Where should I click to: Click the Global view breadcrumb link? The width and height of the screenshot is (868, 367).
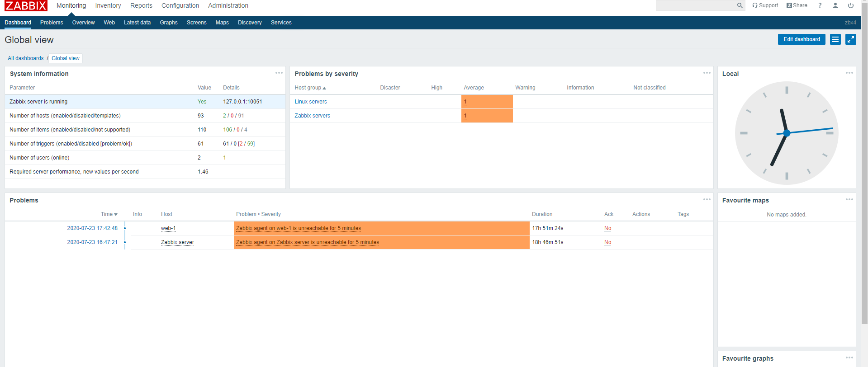(66, 58)
